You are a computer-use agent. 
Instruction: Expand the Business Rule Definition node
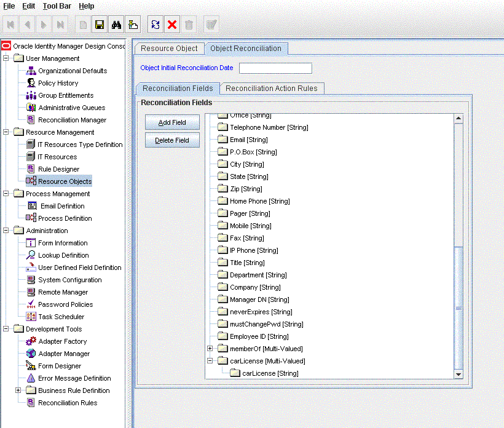click(18, 390)
